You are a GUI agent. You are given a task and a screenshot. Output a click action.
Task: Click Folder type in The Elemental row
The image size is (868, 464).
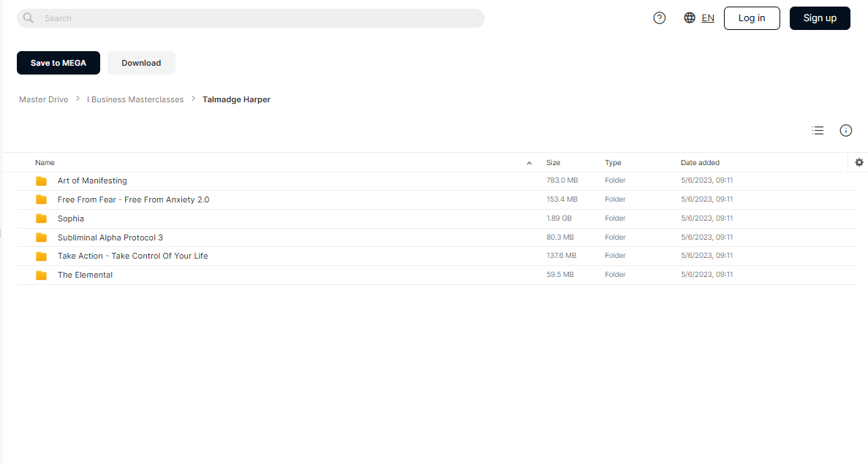[x=615, y=274]
